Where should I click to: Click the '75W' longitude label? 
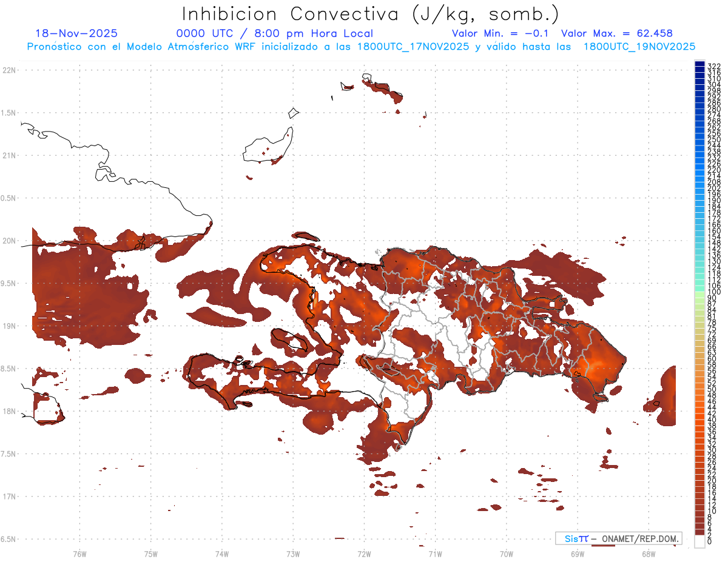[x=150, y=553]
